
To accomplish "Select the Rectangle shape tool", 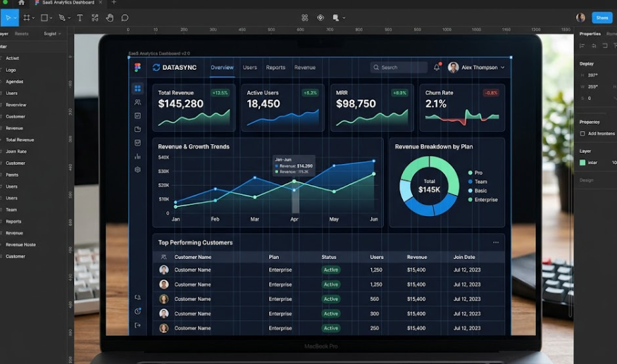I will pos(44,18).
